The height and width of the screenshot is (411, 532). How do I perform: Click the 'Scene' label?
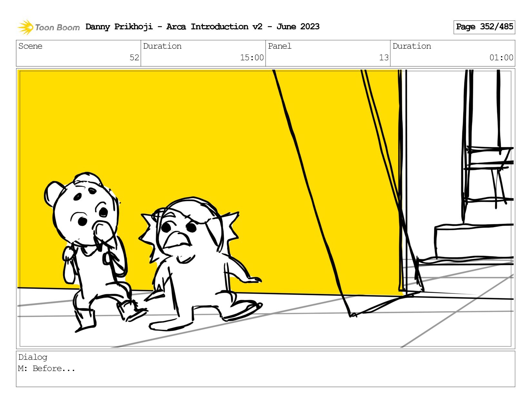click(x=30, y=46)
